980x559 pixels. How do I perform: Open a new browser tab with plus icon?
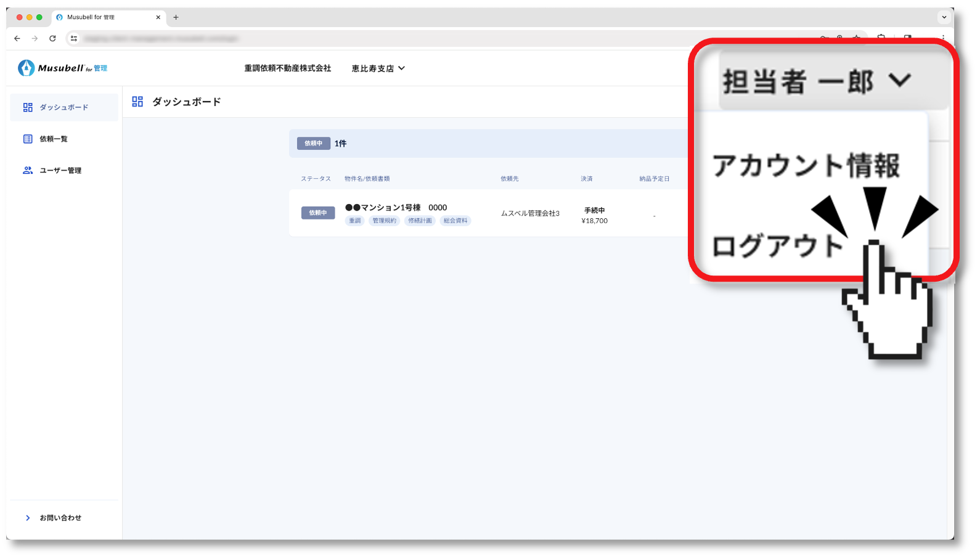click(176, 17)
